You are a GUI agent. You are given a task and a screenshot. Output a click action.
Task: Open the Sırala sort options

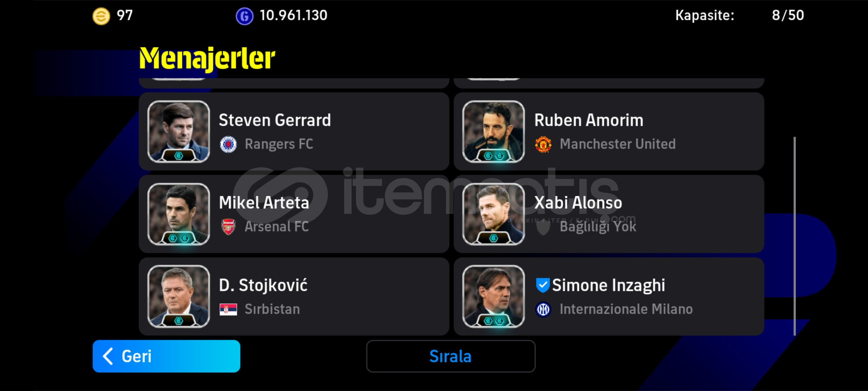tap(451, 356)
